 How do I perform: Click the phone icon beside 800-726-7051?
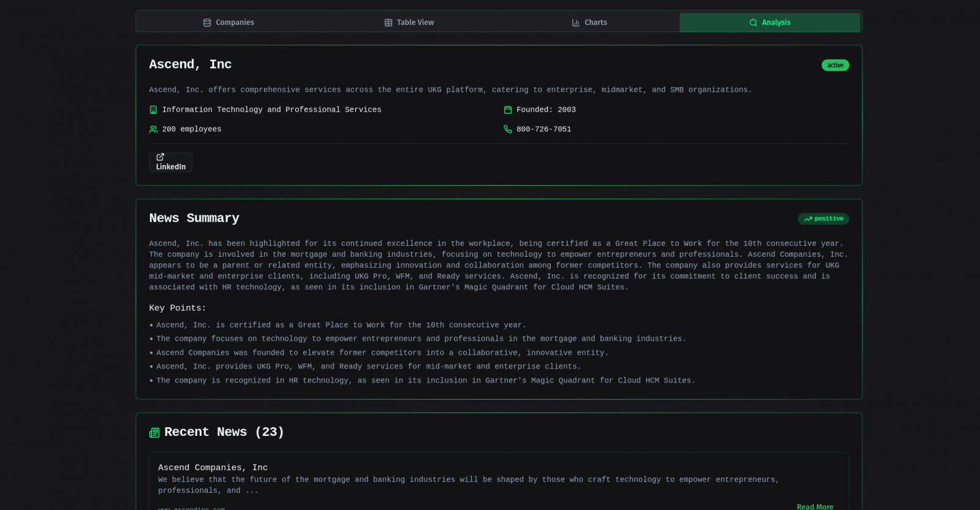[508, 129]
